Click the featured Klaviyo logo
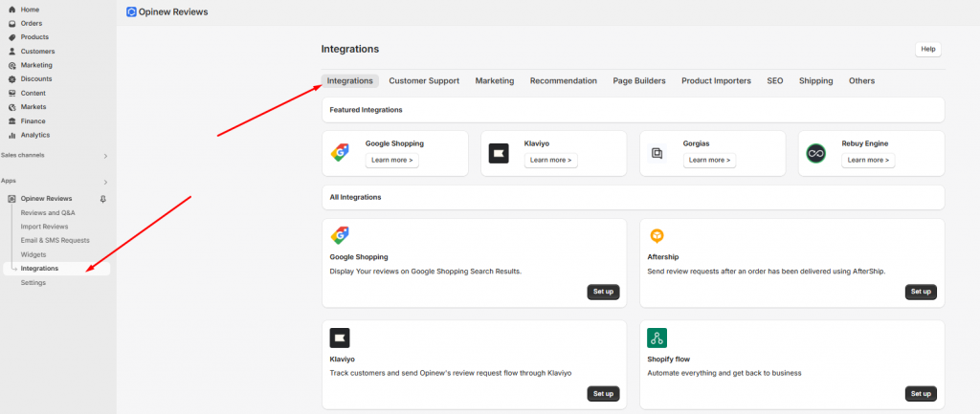The height and width of the screenshot is (414, 980). 499,153
